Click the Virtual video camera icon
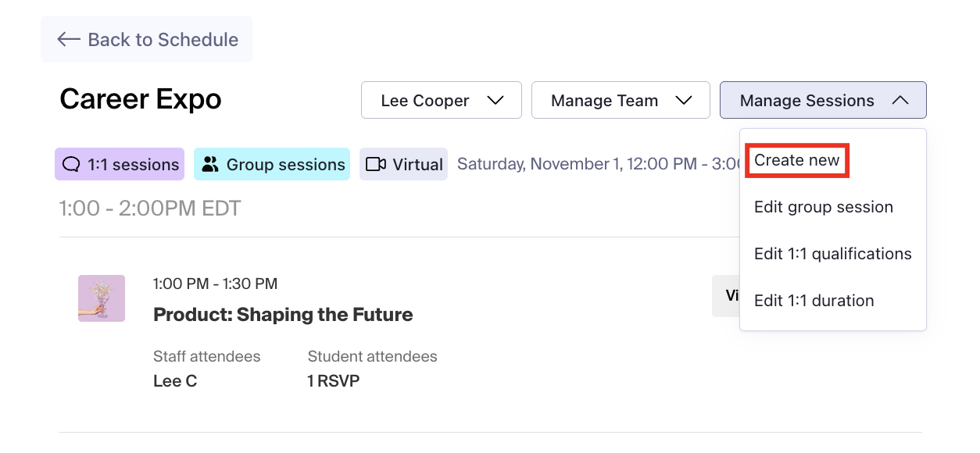The image size is (980, 453). click(376, 165)
